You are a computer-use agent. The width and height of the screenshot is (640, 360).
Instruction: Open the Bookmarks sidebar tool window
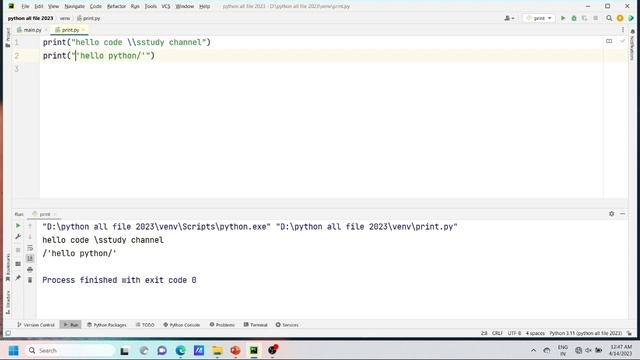click(8, 267)
